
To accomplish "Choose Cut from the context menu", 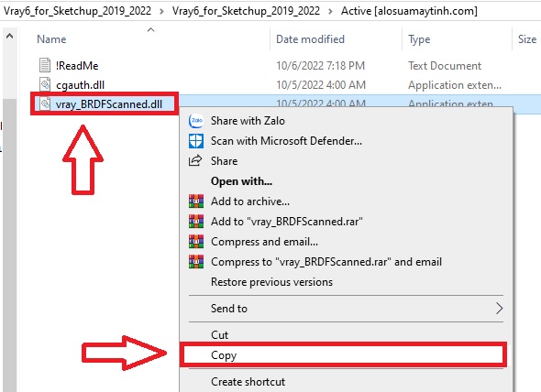I will click(219, 335).
